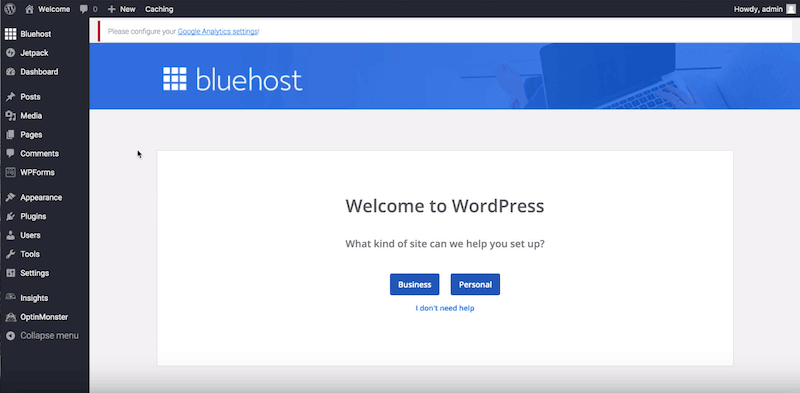
Task: Click the plus icon beside New
Action: pos(112,9)
